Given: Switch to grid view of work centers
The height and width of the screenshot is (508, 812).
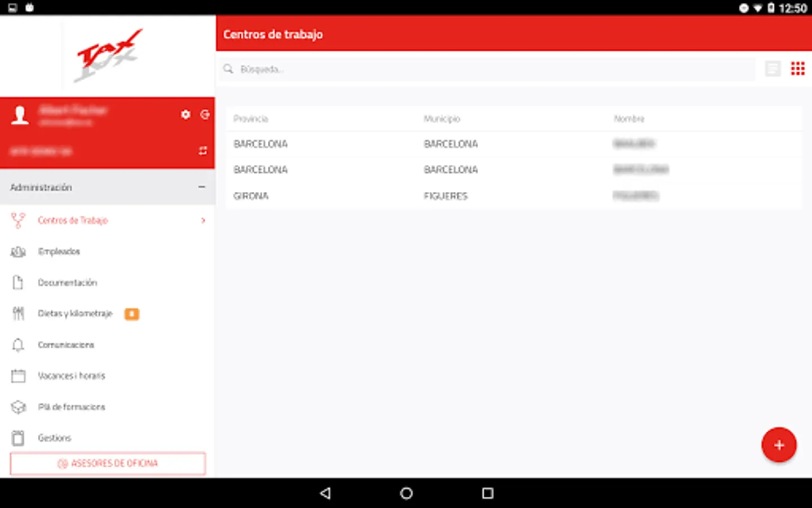Looking at the screenshot, I should (798, 68).
